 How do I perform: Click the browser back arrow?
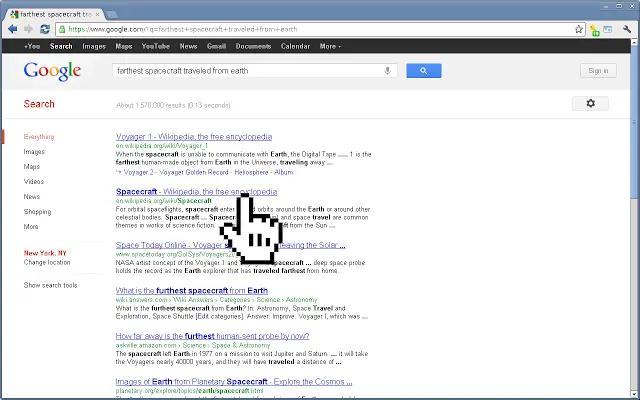pyautogui.click(x=13, y=29)
